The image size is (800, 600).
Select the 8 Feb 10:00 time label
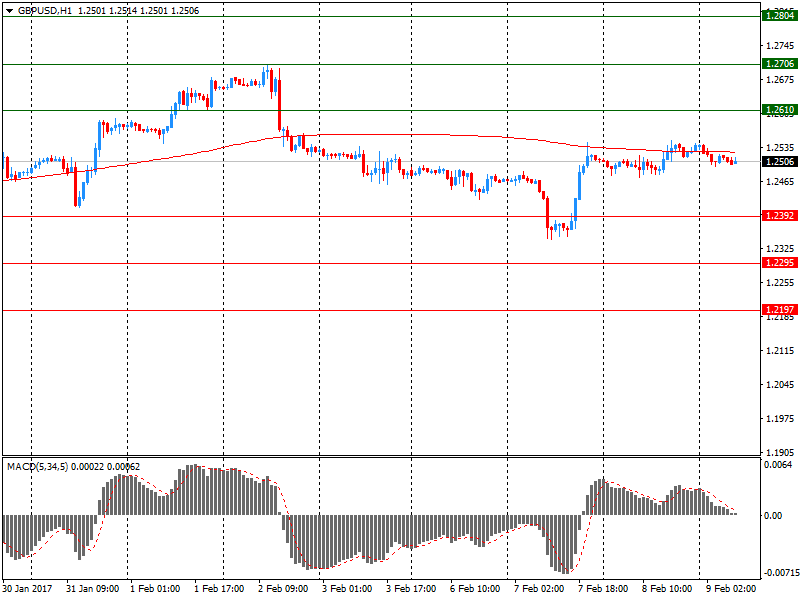tap(667, 588)
